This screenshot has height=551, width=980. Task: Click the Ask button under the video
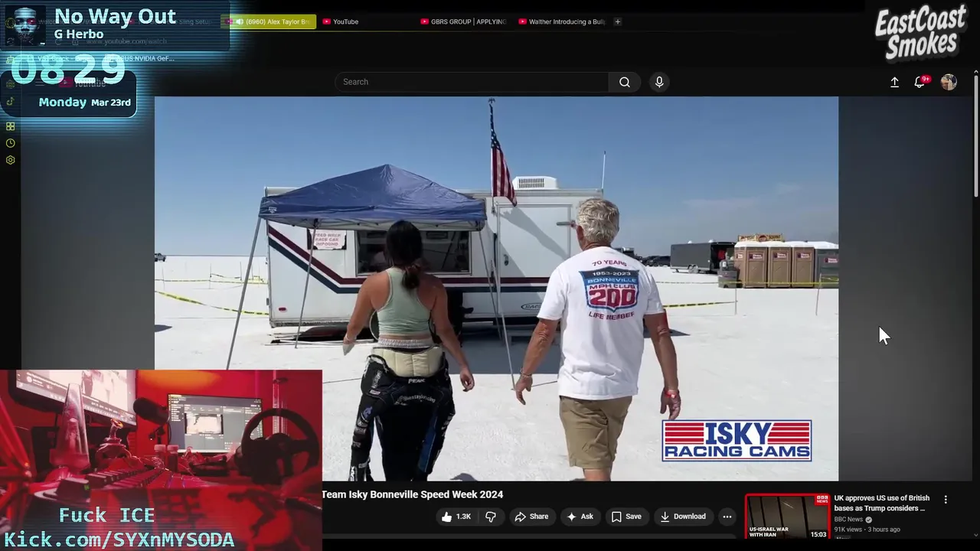click(580, 517)
